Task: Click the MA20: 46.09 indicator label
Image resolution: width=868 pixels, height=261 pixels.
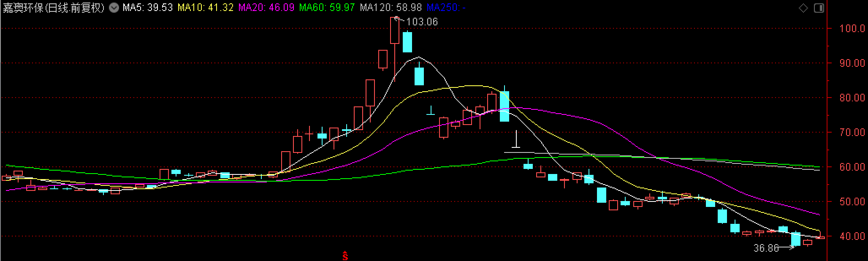Action: (x=266, y=8)
